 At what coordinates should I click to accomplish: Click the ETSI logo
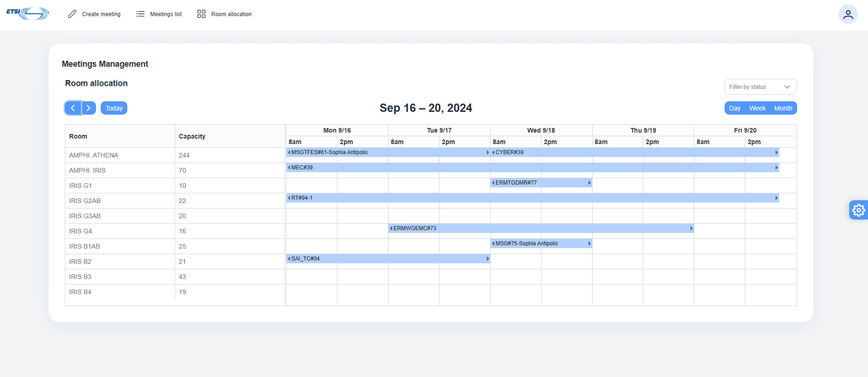(x=28, y=14)
